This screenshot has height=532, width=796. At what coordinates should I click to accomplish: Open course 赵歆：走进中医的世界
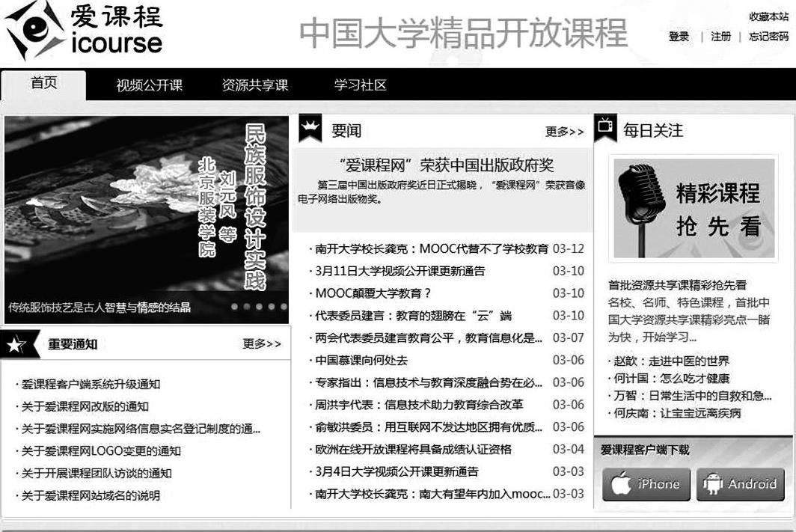[672, 361]
